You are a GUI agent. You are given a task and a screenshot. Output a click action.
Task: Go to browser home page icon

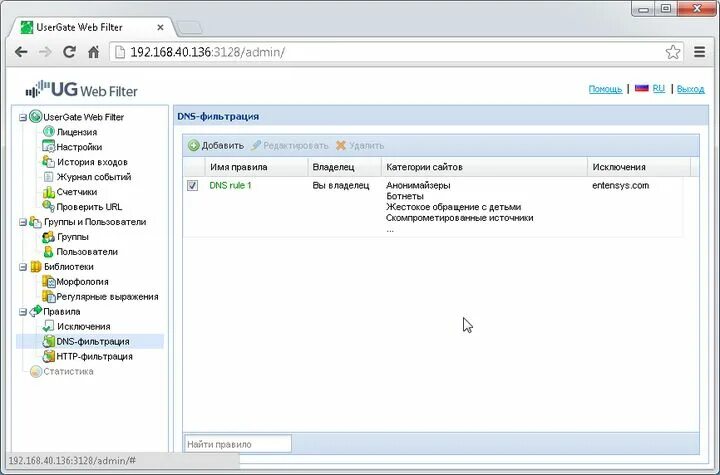tap(94, 52)
